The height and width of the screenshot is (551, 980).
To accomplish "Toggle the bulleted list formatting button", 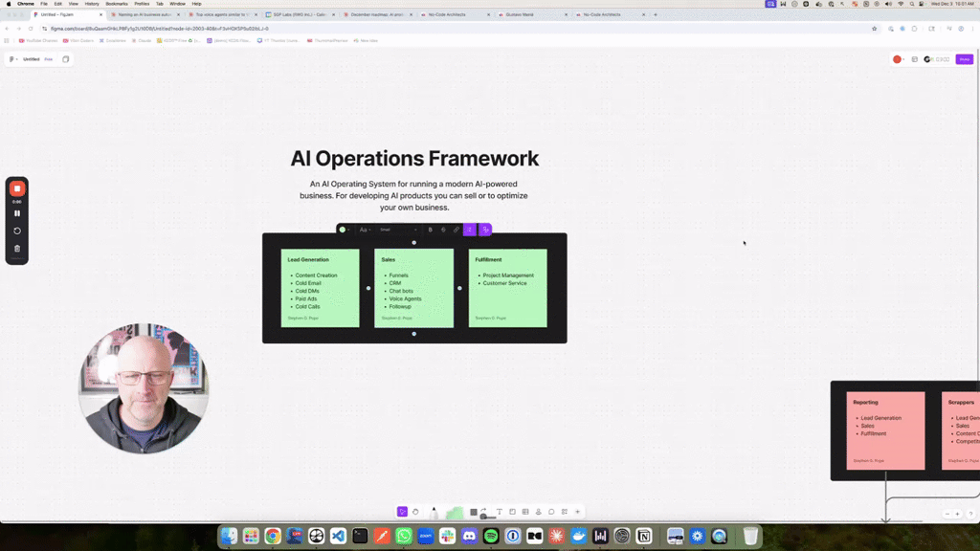I will click(469, 230).
